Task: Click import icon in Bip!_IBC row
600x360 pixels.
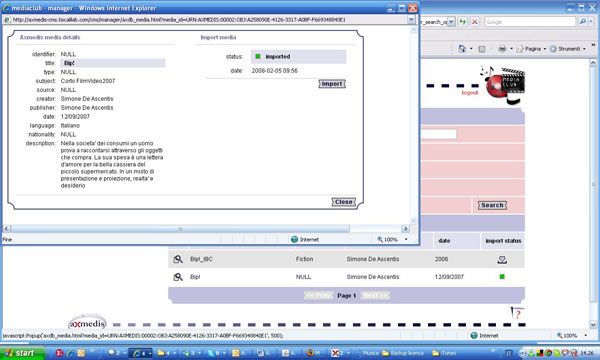Action: (502, 260)
